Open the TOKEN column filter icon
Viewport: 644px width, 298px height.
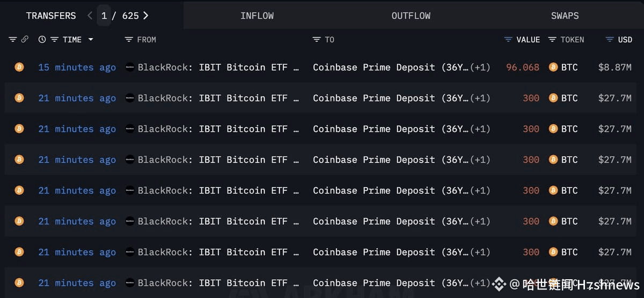(x=552, y=39)
